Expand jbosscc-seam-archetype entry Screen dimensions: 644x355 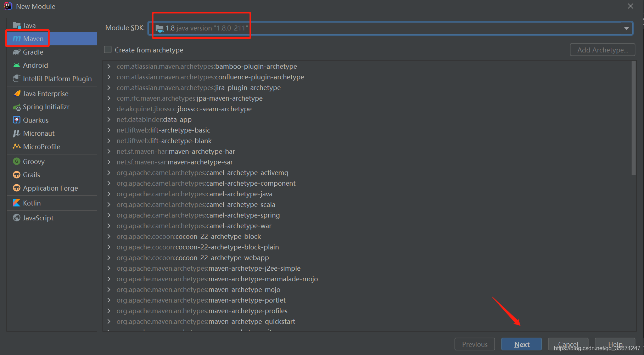109,109
